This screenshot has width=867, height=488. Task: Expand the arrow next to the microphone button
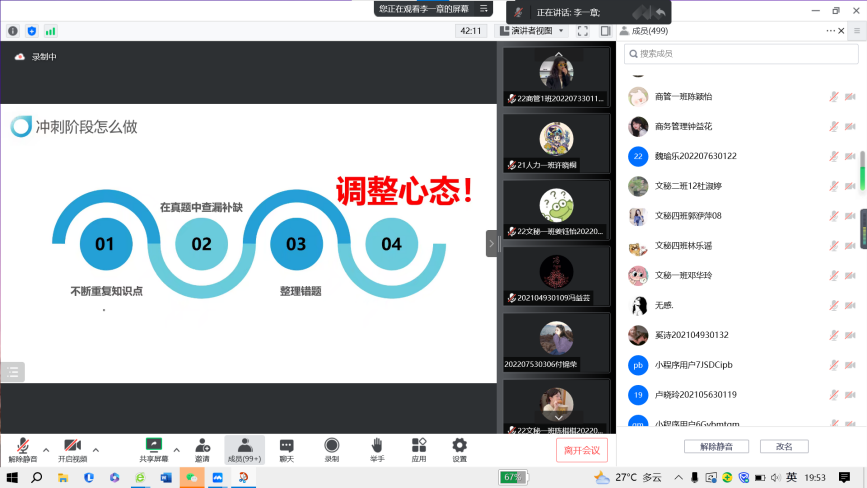pyautogui.click(x=46, y=449)
